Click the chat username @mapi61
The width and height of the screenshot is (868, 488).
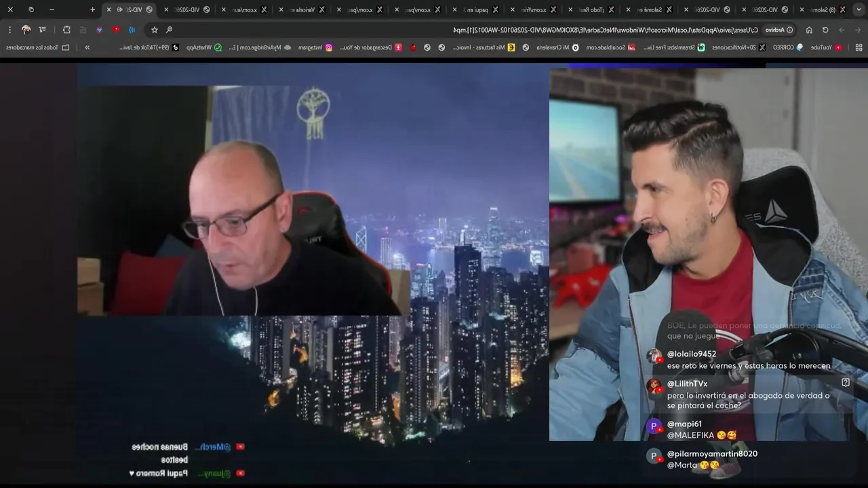click(684, 424)
